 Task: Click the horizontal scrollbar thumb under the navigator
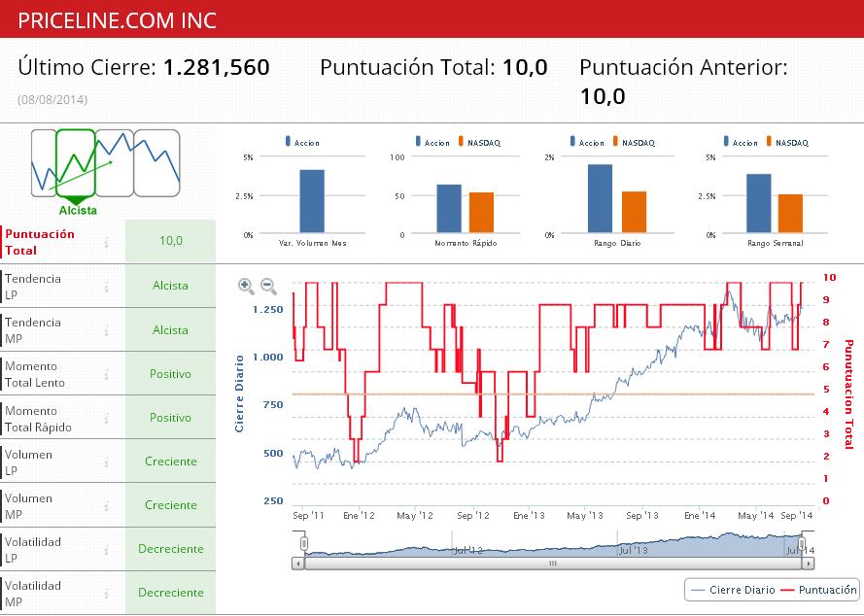click(x=553, y=564)
